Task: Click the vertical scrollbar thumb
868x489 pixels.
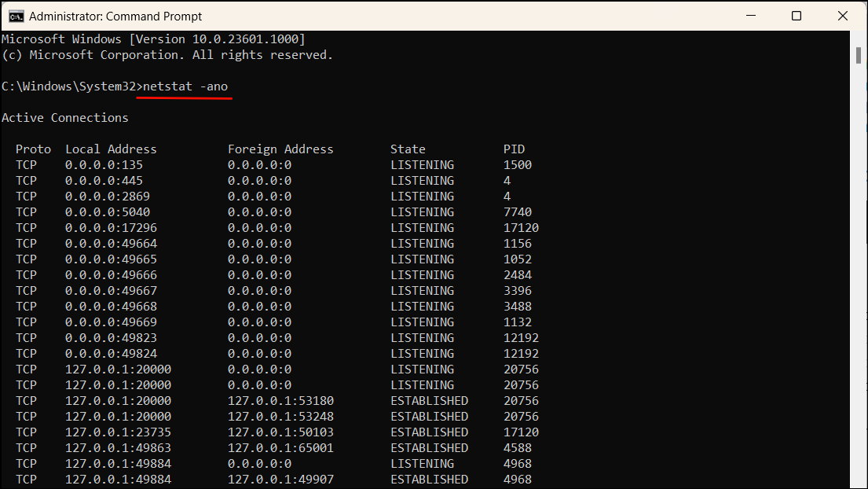Action: click(859, 55)
